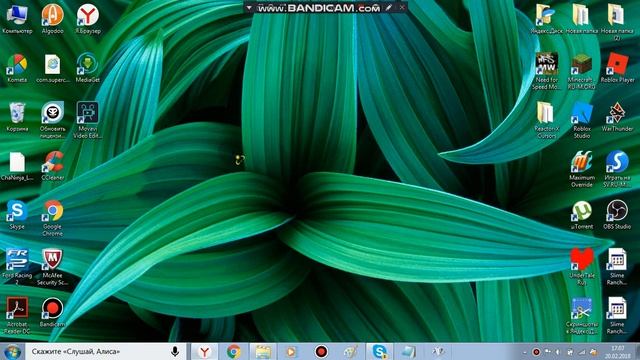Image resolution: width=640 pixels, height=360 pixels.
Task: Select the Играть на SV.RU-M shortcut
Action: (x=617, y=169)
